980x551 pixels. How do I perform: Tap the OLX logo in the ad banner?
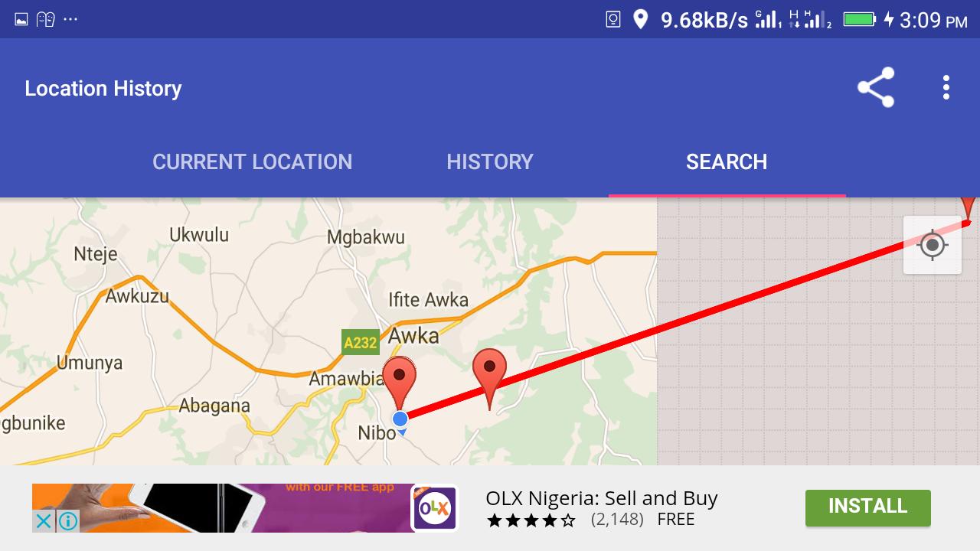pos(435,507)
